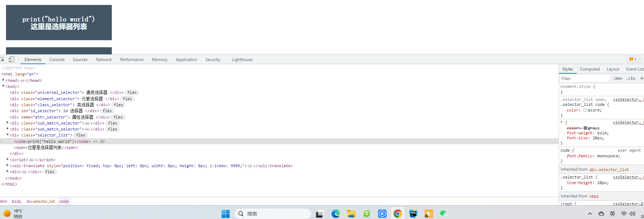Switch to the Console tab
This screenshot has height=219, width=644.
pos(57,60)
